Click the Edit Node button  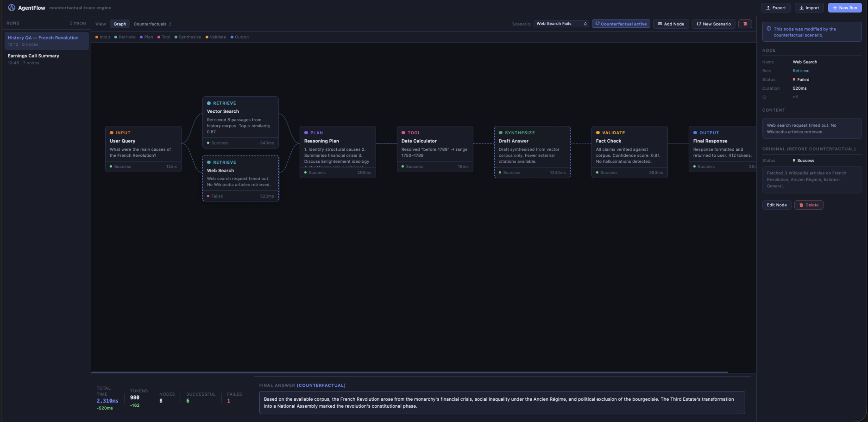[x=776, y=205]
